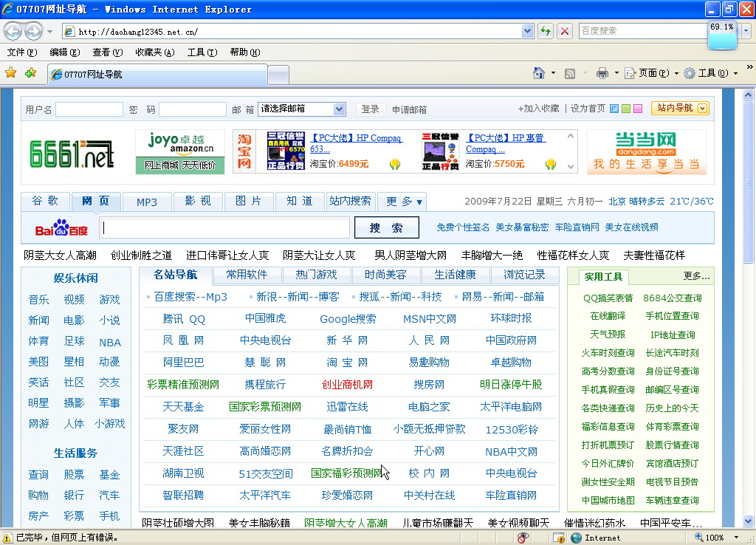This screenshot has width=756, height=545.
Task: Select the pink page theme swatch
Action: pyautogui.click(x=638, y=109)
